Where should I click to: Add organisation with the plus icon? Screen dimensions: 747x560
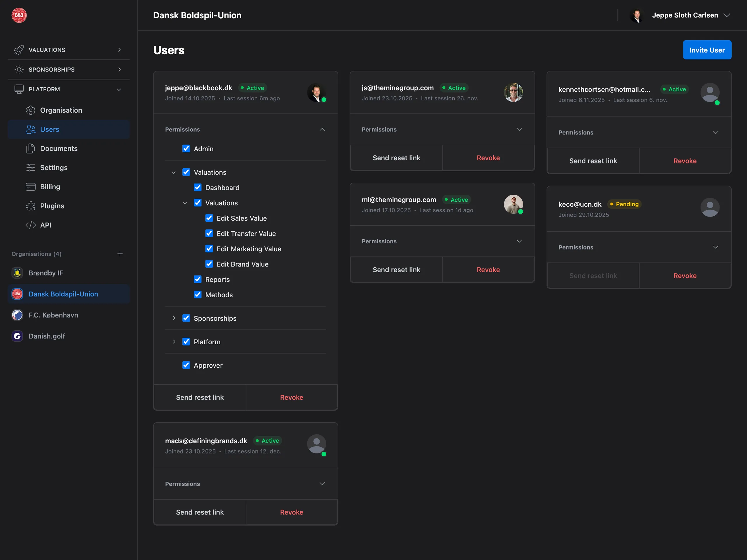120,254
